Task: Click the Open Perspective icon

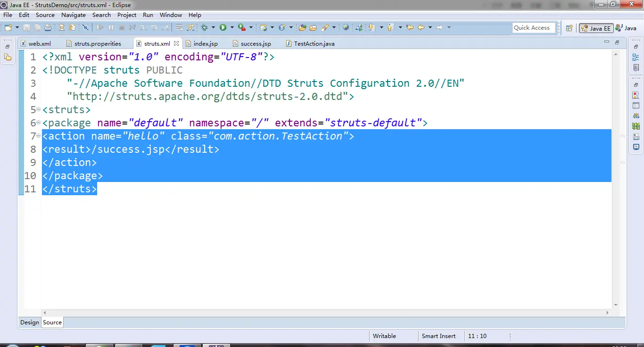Action: coord(569,28)
